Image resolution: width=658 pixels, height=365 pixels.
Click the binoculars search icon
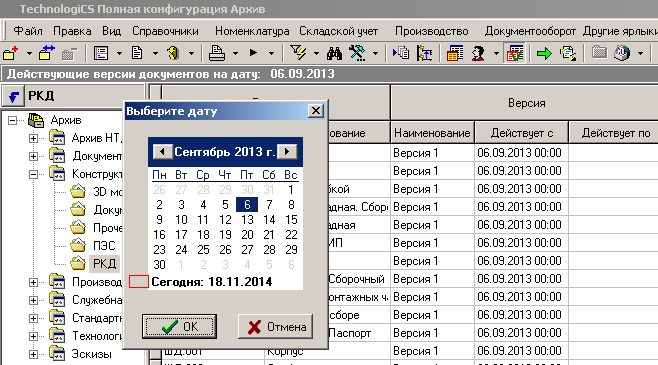coord(334,53)
